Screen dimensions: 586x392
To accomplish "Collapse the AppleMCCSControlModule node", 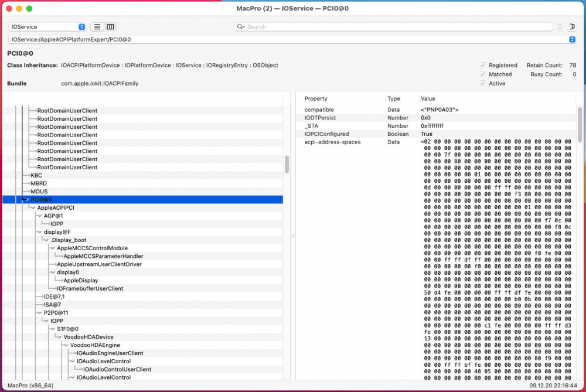I will [53, 248].
